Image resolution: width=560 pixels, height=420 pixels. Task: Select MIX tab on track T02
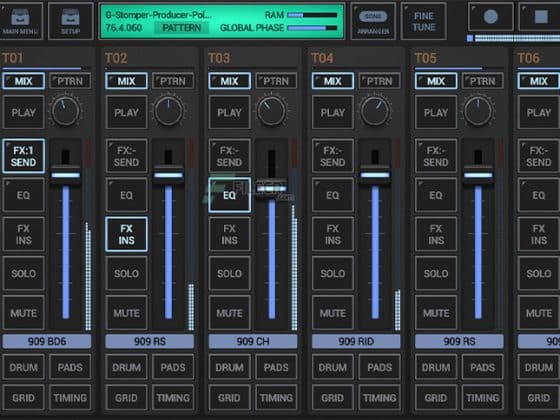pos(126,81)
